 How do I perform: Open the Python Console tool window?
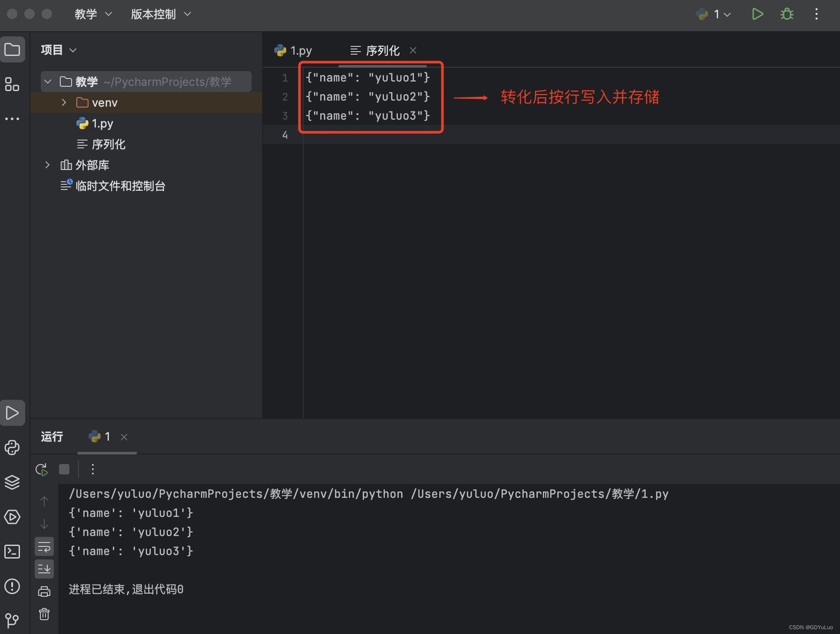(x=12, y=448)
